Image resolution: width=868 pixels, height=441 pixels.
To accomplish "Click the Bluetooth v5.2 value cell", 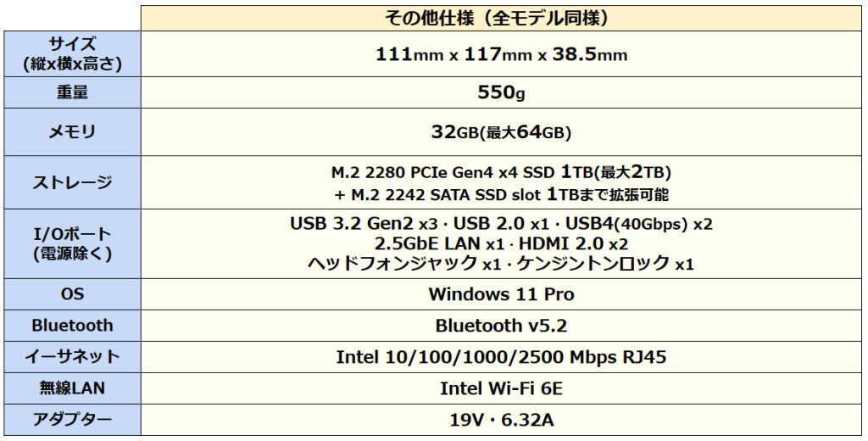I will coord(501,326).
